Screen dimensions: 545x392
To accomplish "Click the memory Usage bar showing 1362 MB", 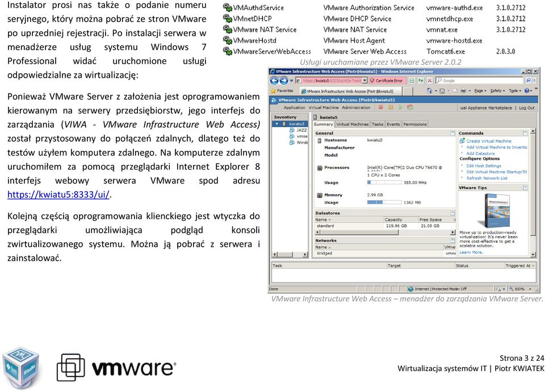I will pyautogui.click(x=384, y=203).
